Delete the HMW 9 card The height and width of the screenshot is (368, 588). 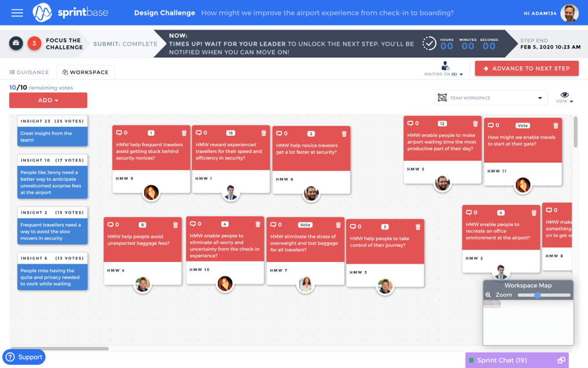(184, 133)
